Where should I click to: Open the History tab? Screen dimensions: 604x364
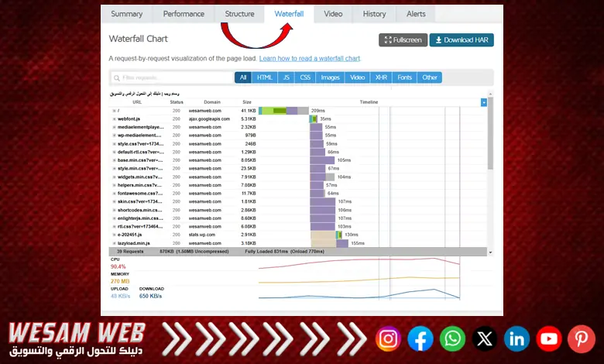pos(375,14)
